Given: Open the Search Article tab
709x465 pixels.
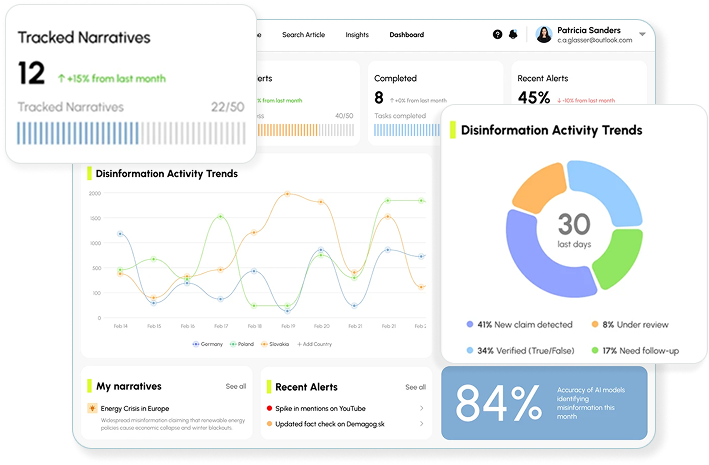Looking at the screenshot, I should click(x=303, y=35).
